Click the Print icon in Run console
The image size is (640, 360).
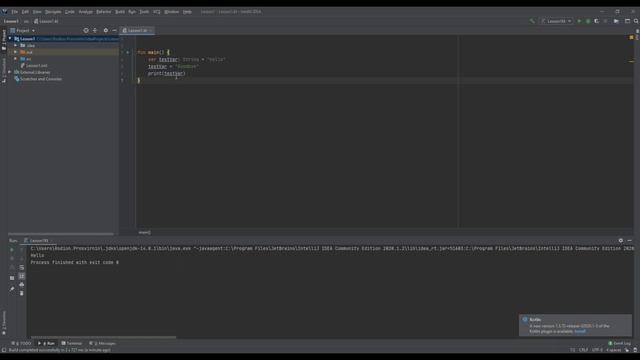pyautogui.click(x=22, y=284)
